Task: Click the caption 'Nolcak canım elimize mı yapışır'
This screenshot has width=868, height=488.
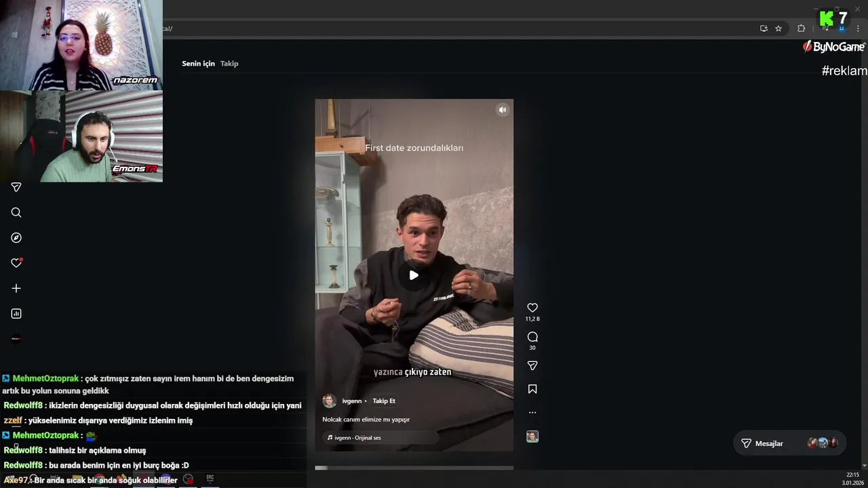Action: [x=366, y=420]
